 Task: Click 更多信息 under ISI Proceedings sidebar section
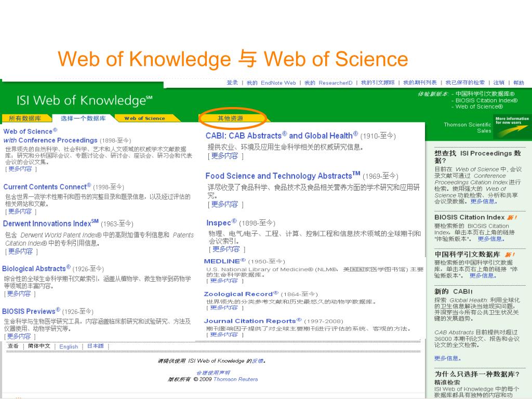(483, 202)
